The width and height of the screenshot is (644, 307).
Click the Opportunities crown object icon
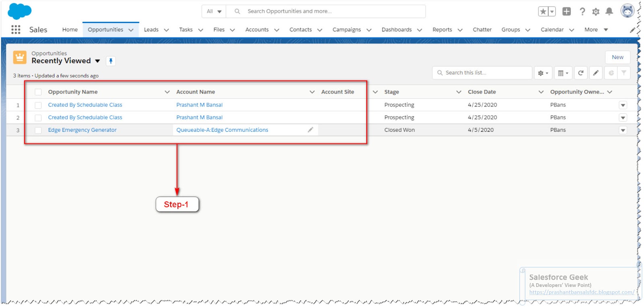pyautogui.click(x=20, y=57)
